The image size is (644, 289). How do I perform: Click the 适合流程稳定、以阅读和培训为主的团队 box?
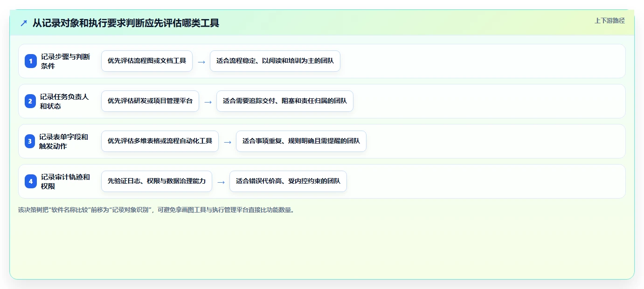275,61
